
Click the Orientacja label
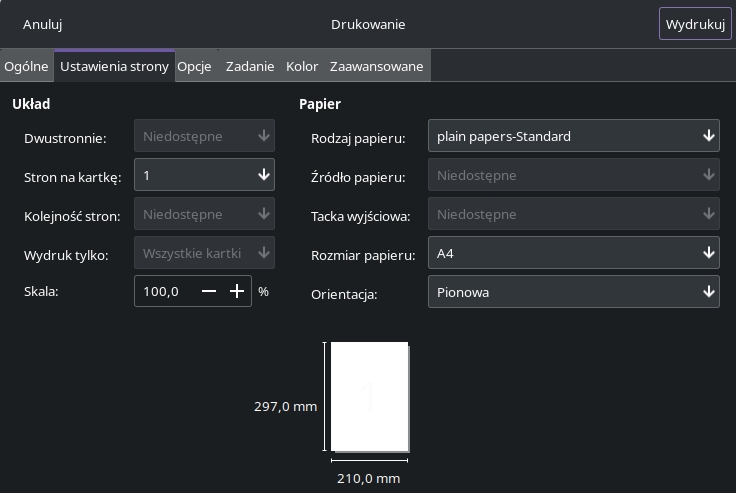click(x=344, y=294)
